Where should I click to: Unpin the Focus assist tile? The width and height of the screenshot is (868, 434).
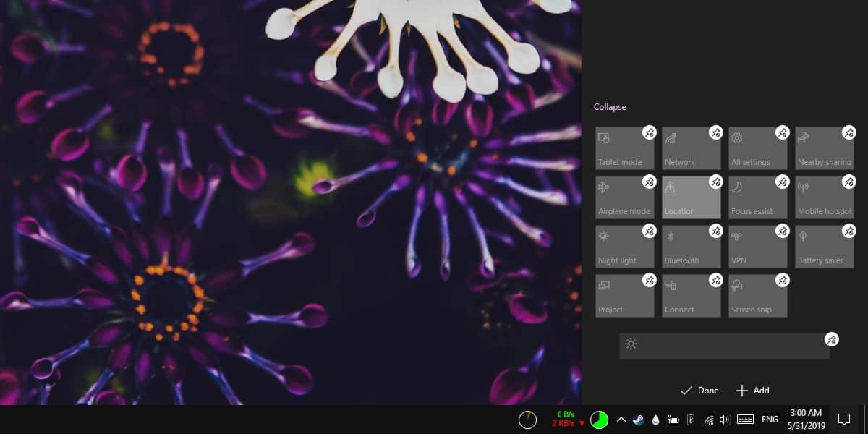click(x=782, y=182)
